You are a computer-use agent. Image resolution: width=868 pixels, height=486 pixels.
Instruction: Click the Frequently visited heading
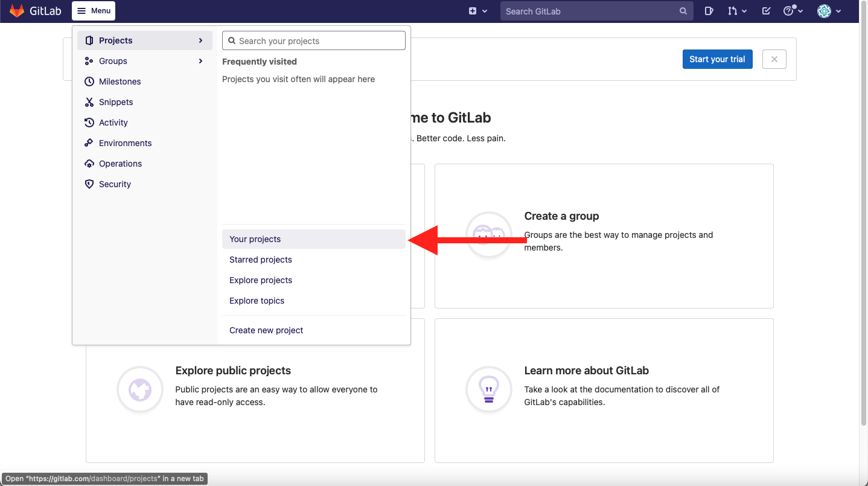(x=260, y=62)
